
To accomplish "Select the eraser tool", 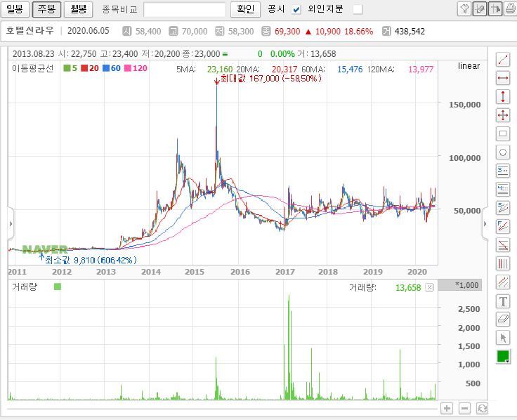I will pyautogui.click(x=503, y=319).
